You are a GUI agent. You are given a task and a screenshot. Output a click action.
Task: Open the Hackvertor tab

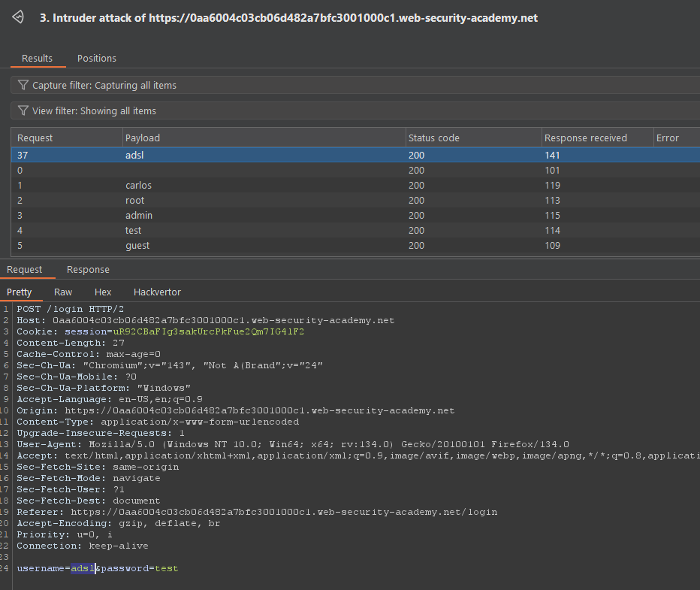click(x=157, y=292)
